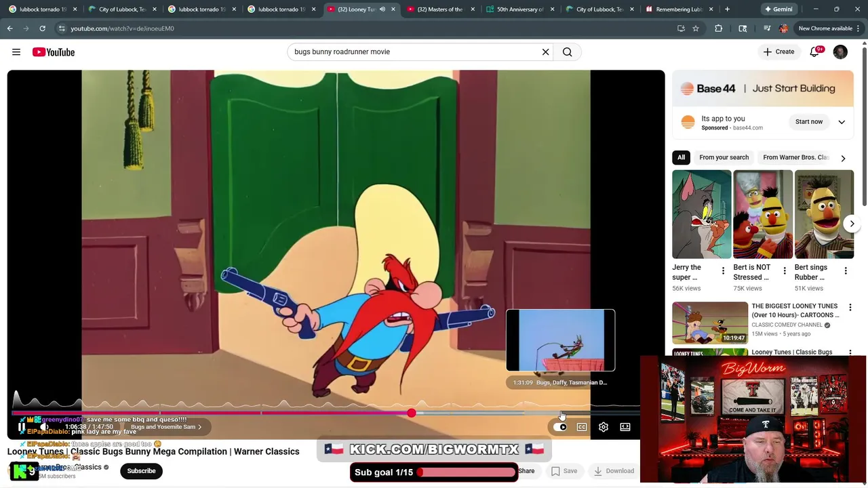Switch to theater mode
This screenshot has height=488, width=868.
(x=625, y=427)
